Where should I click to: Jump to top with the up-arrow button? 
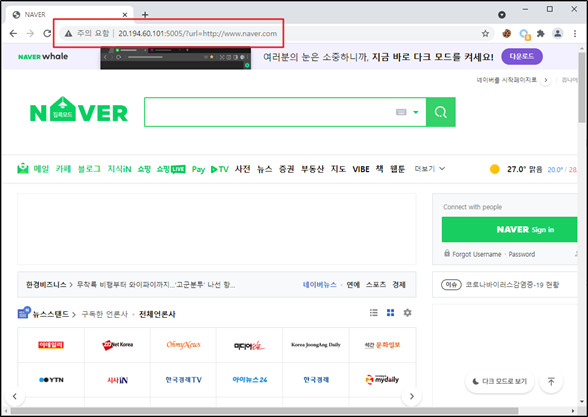551,382
